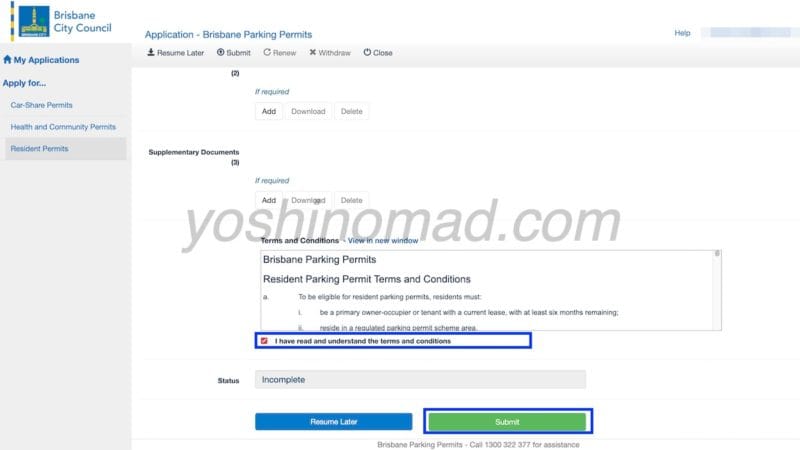Click the blue Resume Later button
This screenshot has height=450, width=800.
pyautogui.click(x=334, y=421)
